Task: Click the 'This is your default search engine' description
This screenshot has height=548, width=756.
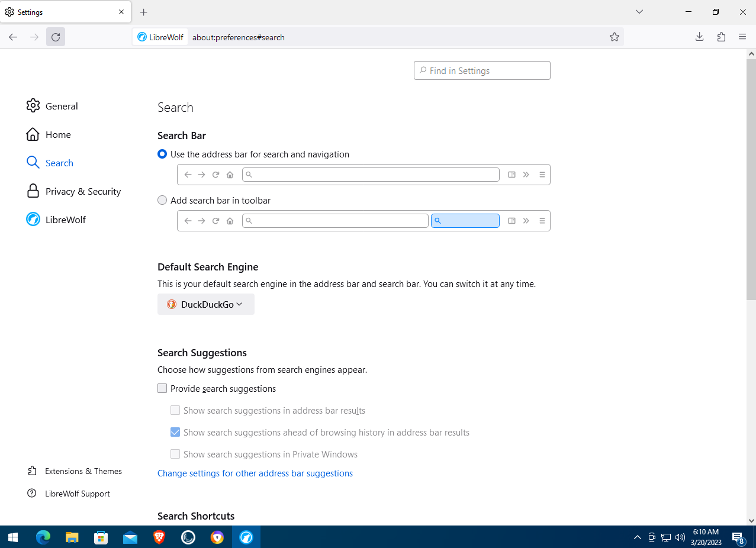Action: 346,284
